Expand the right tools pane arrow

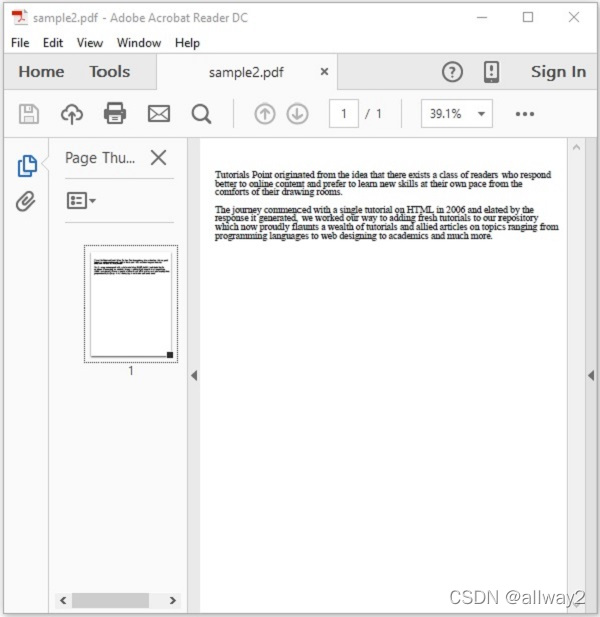point(591,375)
